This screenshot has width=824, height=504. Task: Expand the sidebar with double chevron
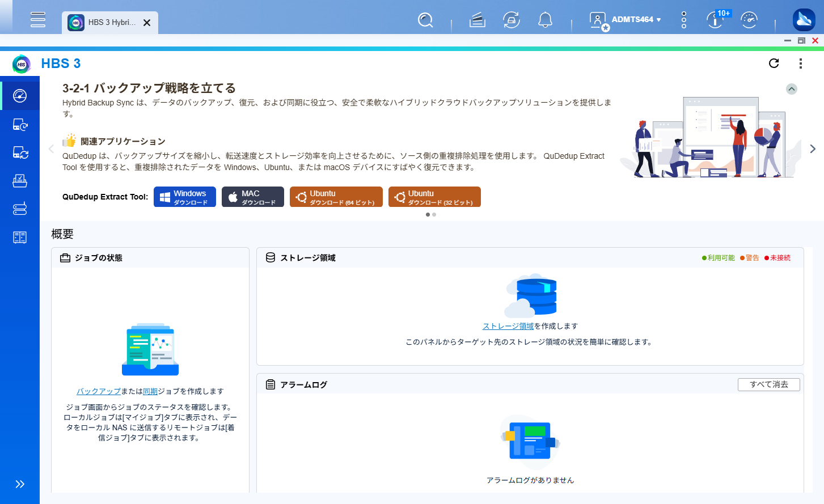click(x=20, y=484)
